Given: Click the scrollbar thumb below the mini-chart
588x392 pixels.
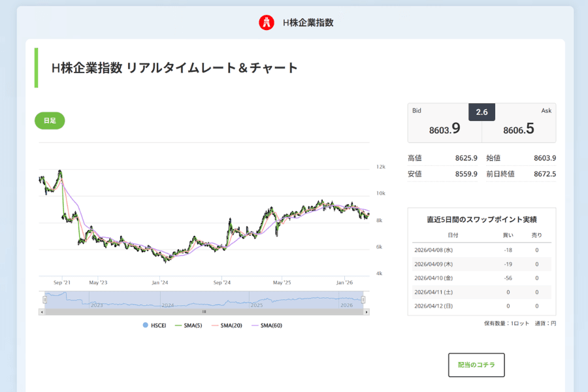Looking at the screenshot, I should pos(204,312).
